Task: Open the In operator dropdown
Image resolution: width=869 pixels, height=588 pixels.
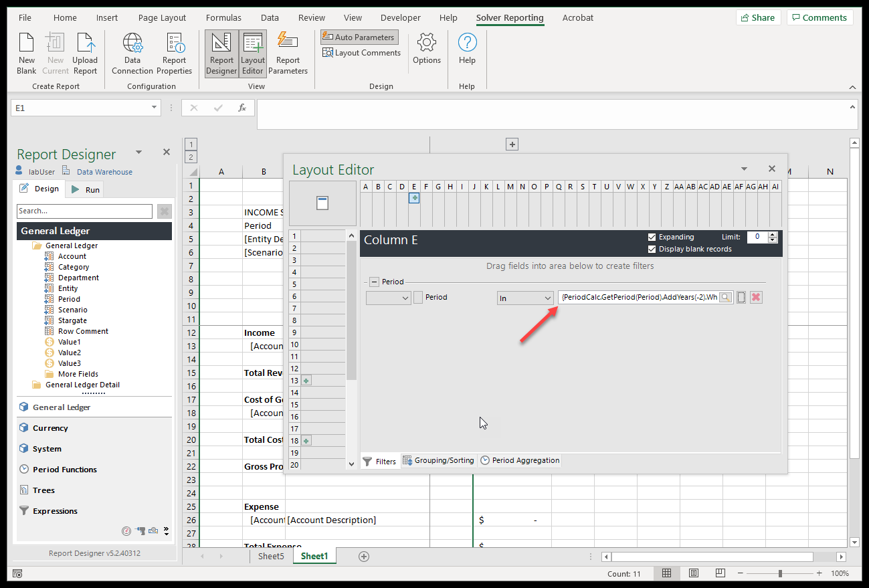Action: 524,298
